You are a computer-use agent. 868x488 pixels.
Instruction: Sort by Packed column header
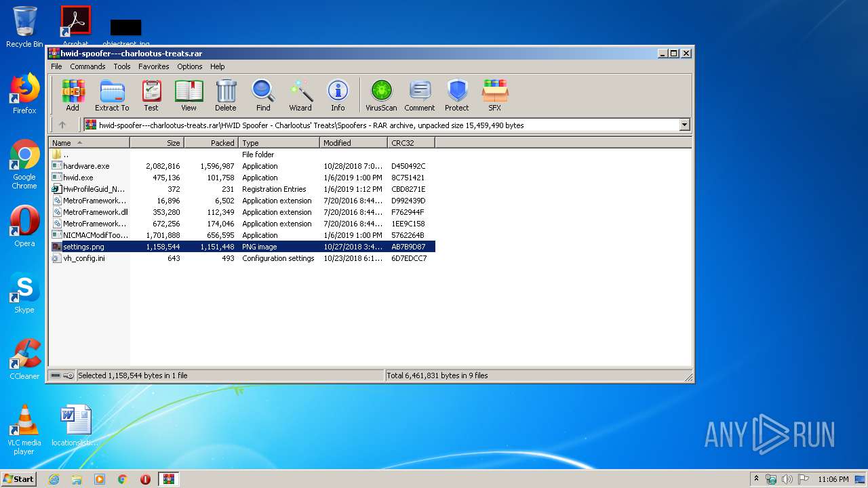point(212,143)
